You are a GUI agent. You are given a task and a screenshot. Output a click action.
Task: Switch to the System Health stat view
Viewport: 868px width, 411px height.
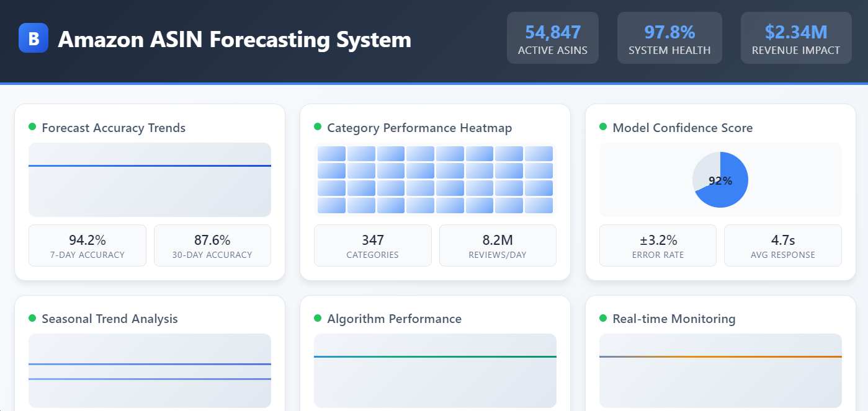click(x=669, y=38)
